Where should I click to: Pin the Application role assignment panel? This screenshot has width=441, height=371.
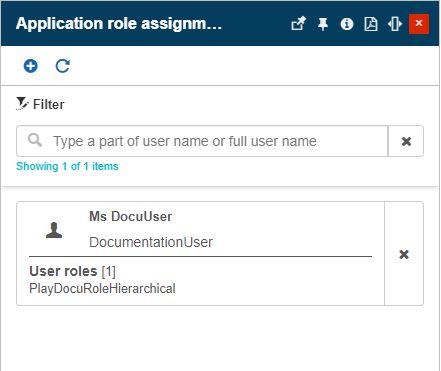(323, 24)
